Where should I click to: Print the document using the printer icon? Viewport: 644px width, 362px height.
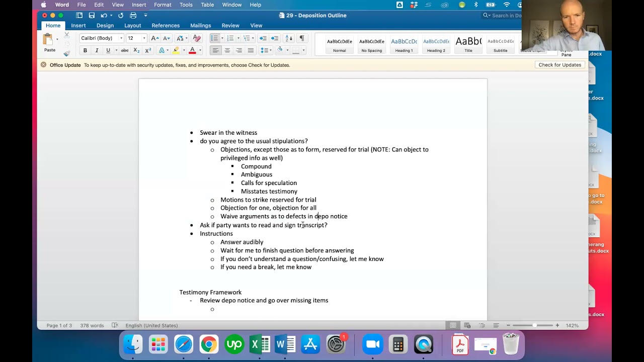click(133, 16)
